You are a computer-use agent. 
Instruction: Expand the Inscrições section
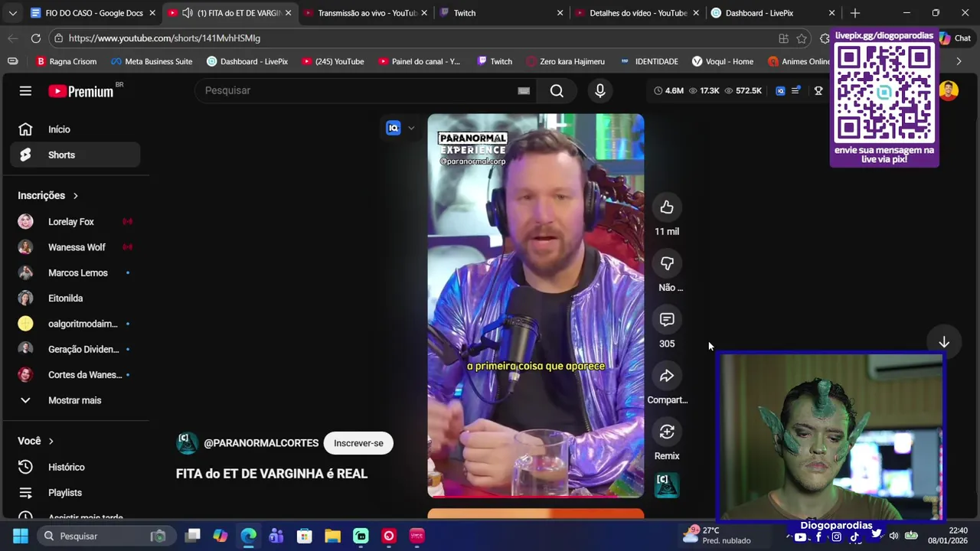47,195
